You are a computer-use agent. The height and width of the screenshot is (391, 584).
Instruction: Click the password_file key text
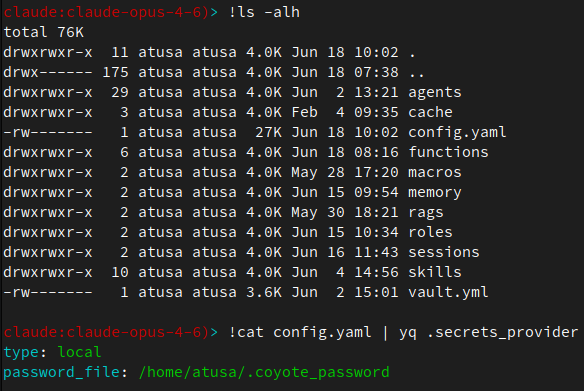click(x=61, y=372)
